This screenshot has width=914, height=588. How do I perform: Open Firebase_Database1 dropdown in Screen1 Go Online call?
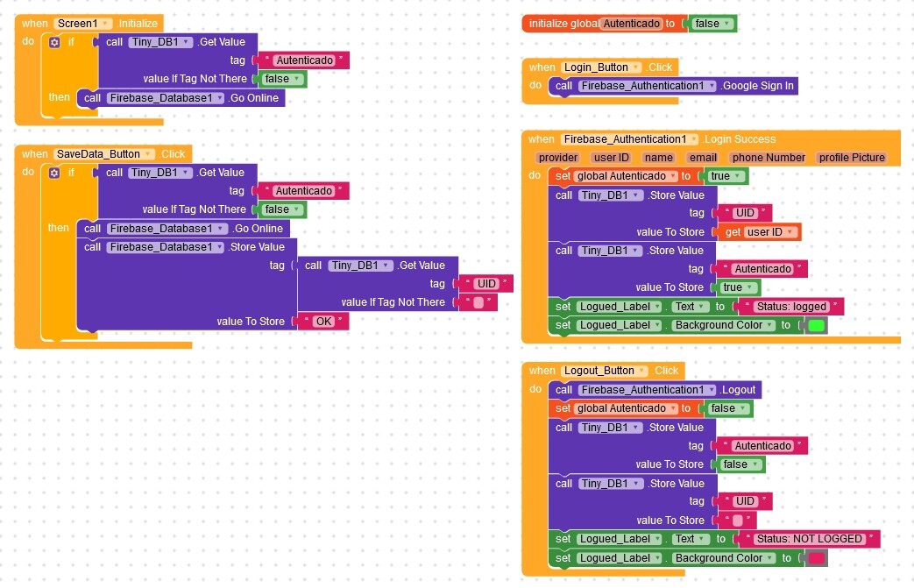coord(167,98)
